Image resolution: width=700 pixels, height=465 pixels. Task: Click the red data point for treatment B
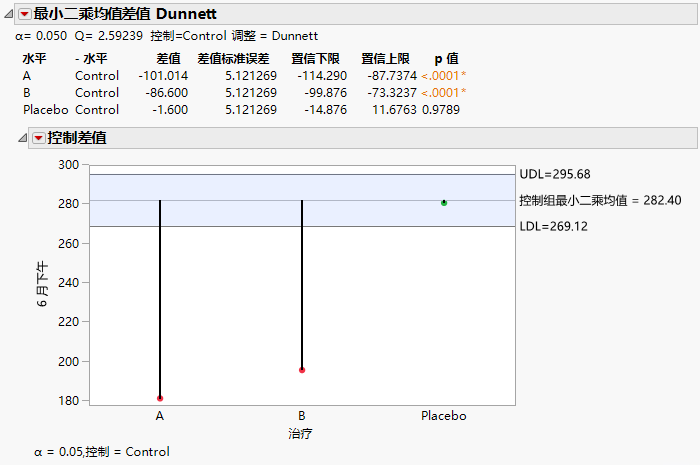click(x=302, y=370)
